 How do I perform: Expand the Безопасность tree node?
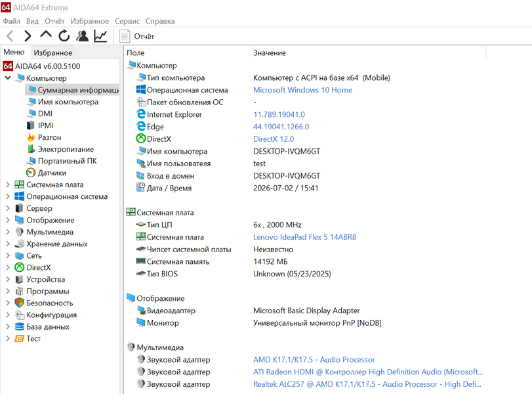click(8, 303)
